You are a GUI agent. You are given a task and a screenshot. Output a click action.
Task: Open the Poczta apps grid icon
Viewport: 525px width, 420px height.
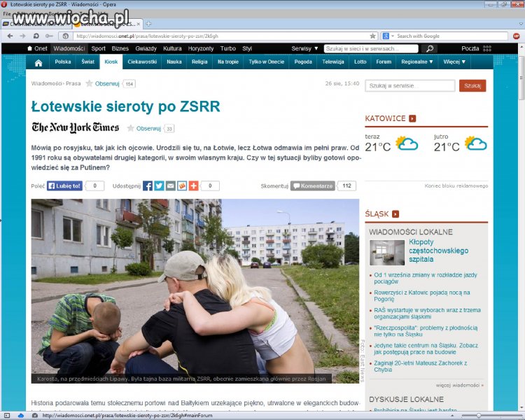click(487, 48)
